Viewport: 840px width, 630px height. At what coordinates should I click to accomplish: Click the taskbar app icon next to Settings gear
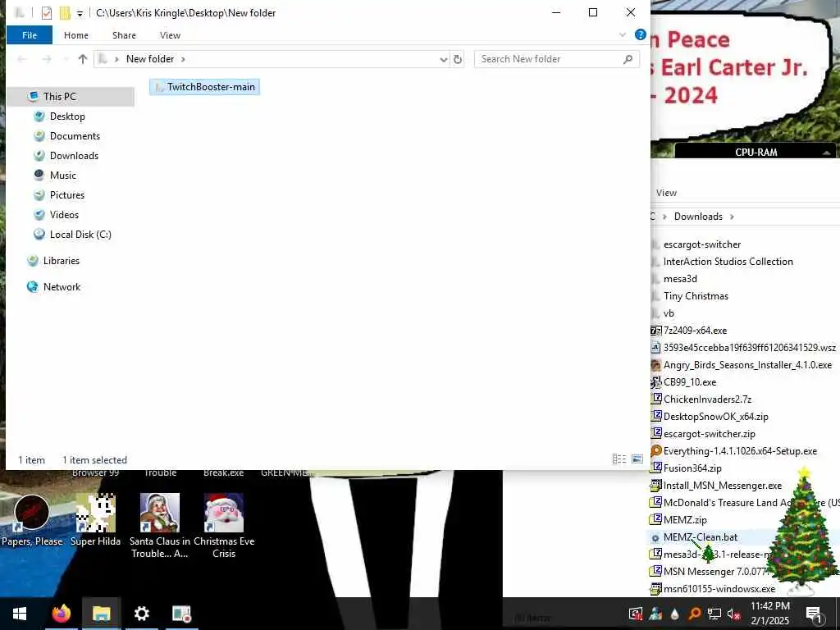[x=181, y=614]
